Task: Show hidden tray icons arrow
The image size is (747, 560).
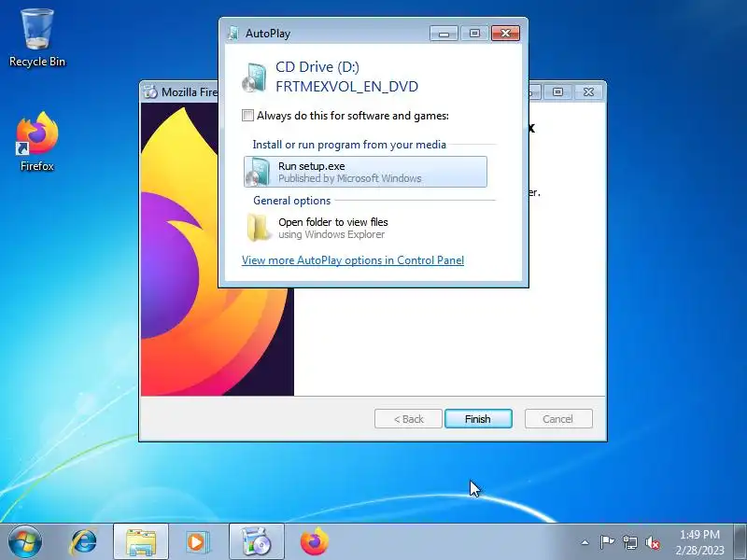Action: [x=585, y=542]
